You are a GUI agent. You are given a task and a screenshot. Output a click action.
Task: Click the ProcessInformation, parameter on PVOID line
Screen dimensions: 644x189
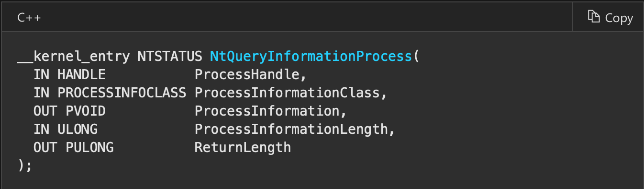click(270, 111)
